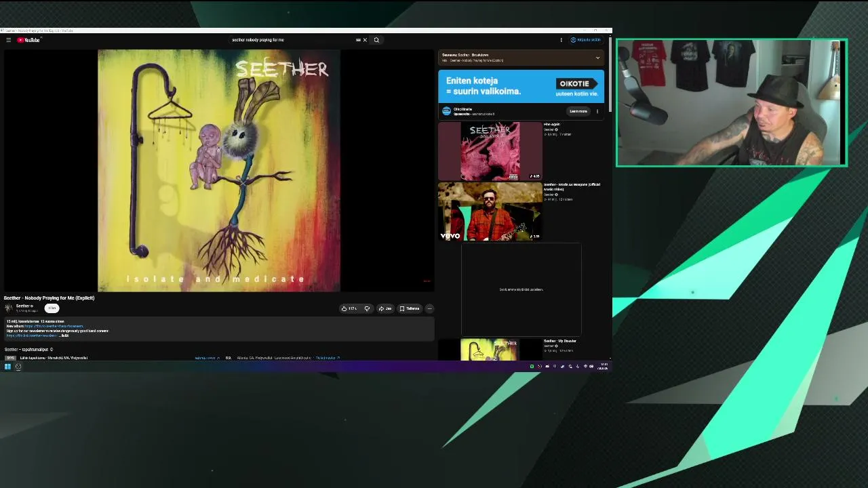The width and height of the screenshot is (868, 488).
Task: Save the video with the Tallenna button
Action: point(410,308)
